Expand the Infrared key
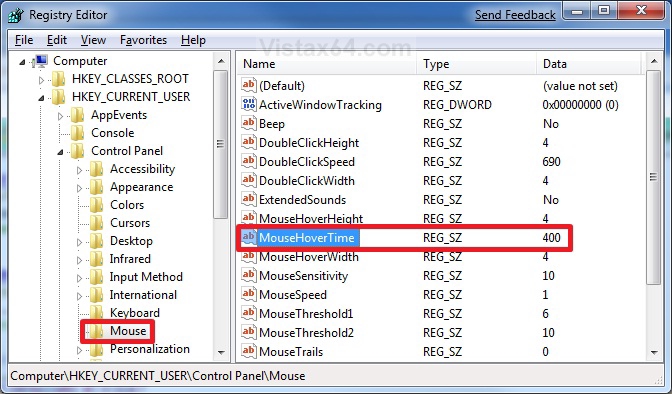The width and height of the screenshot is (672, 394). tap(79, 260)
